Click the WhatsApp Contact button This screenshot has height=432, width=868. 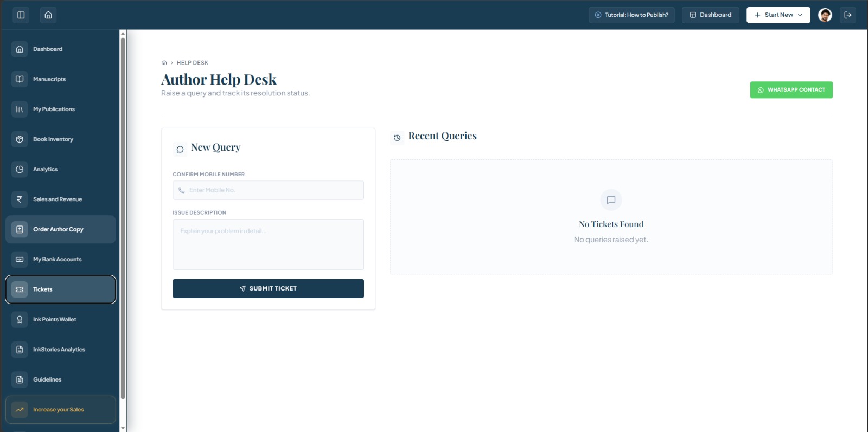point(791,90)
